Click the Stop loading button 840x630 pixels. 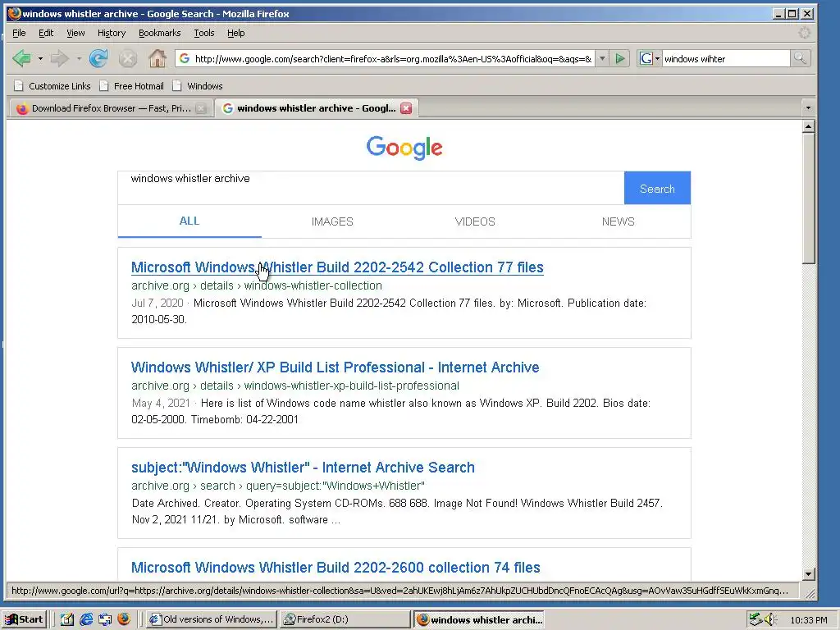(127, 58)
